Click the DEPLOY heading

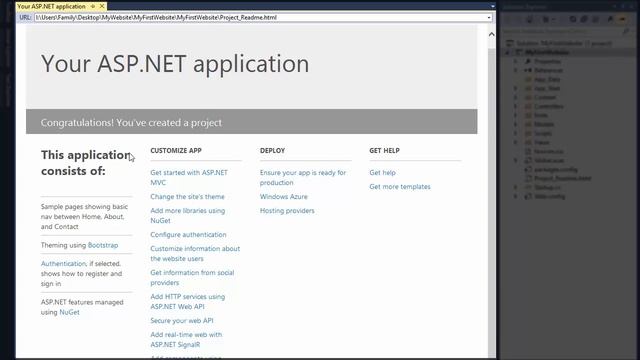[272, 151]
